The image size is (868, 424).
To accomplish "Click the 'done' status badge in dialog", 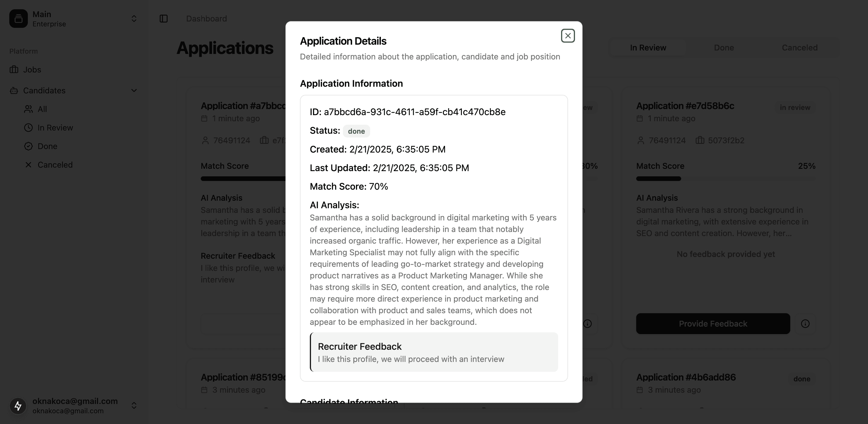I will pyautogui.click(x=356, y=131).
